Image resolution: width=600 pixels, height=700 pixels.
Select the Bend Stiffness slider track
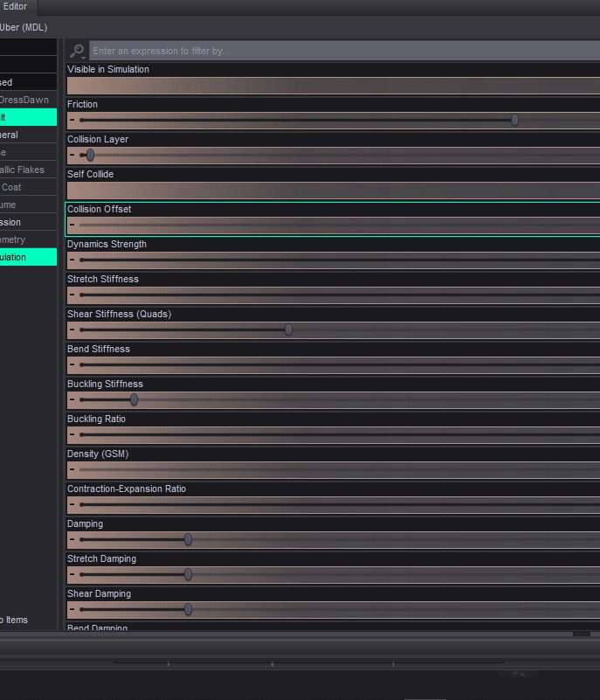(x=340, y=364)
